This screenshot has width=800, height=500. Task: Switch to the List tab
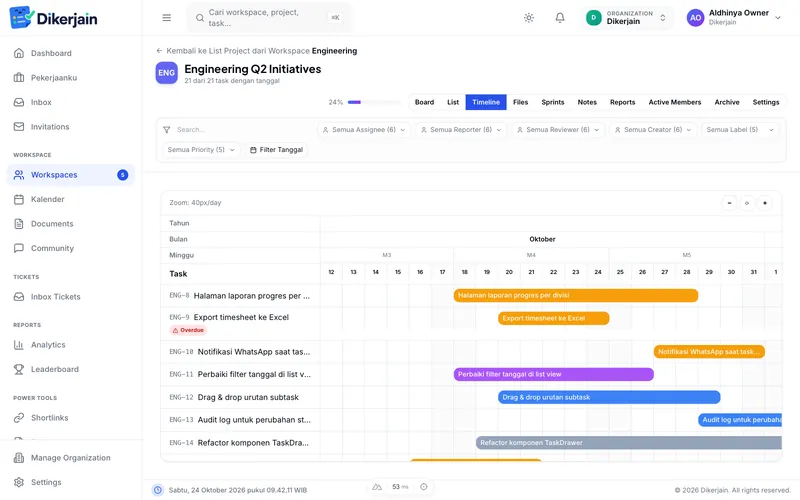pyautogui.click(x=453, y=102)
